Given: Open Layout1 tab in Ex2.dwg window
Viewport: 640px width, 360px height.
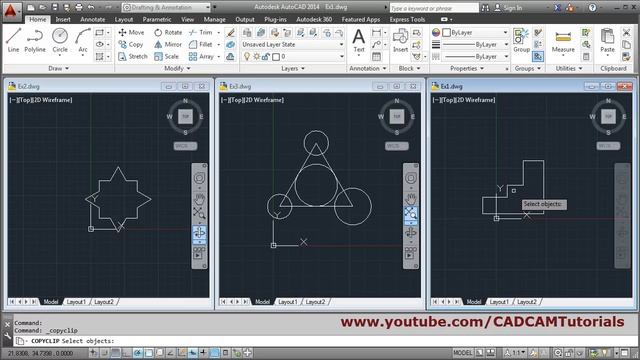Looking at the screenshot, I should pyautogui.click(x=76, y=302).
